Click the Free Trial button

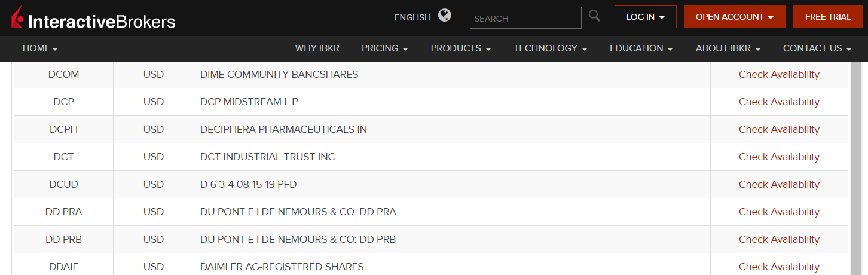coord(827,17)
